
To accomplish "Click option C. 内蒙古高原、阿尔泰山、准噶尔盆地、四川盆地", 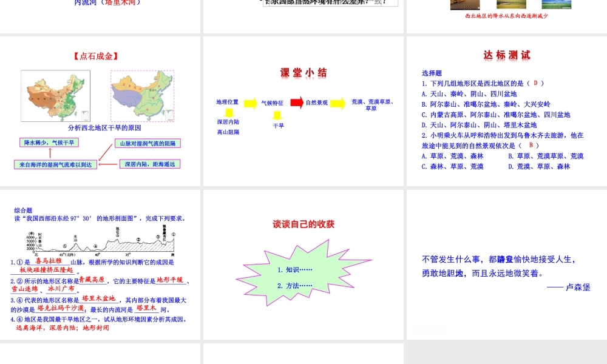I will (x=496, y=115).
